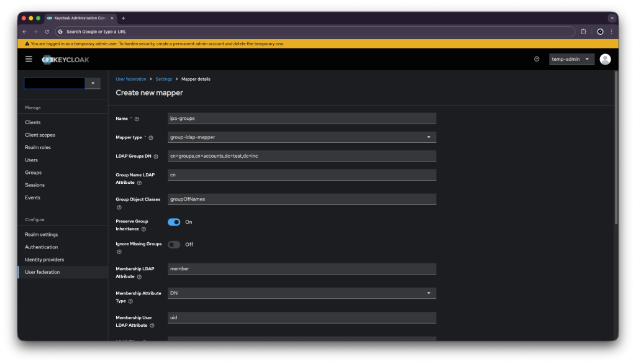Viewport: 636px width, 364px height.
Task: Click the User federation breadcrumb link
Action: pos(131,80)
